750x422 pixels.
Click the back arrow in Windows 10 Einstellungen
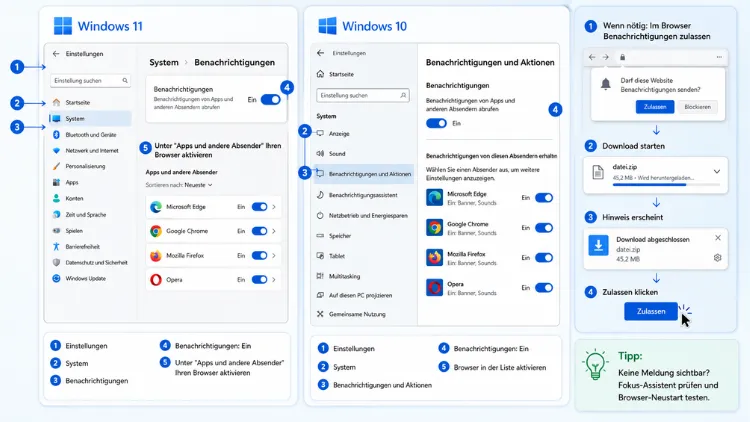pos(320,53)
